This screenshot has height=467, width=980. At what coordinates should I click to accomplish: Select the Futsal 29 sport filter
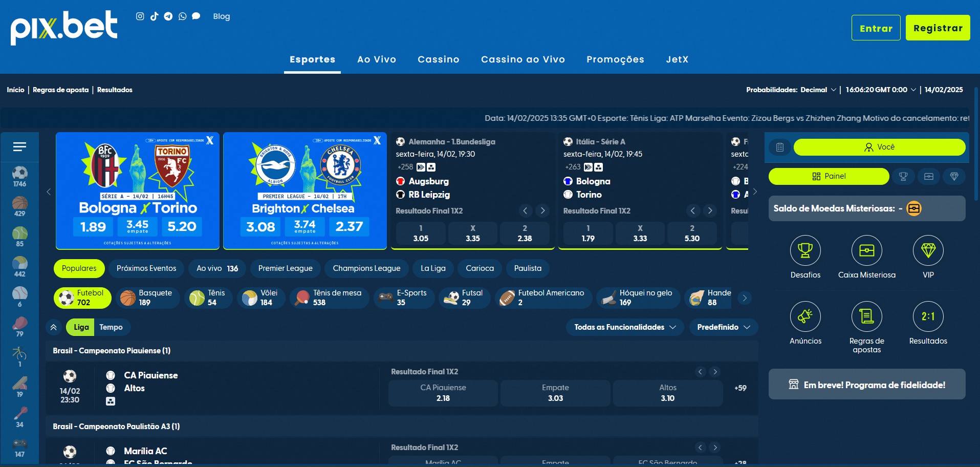click(464, 298)
